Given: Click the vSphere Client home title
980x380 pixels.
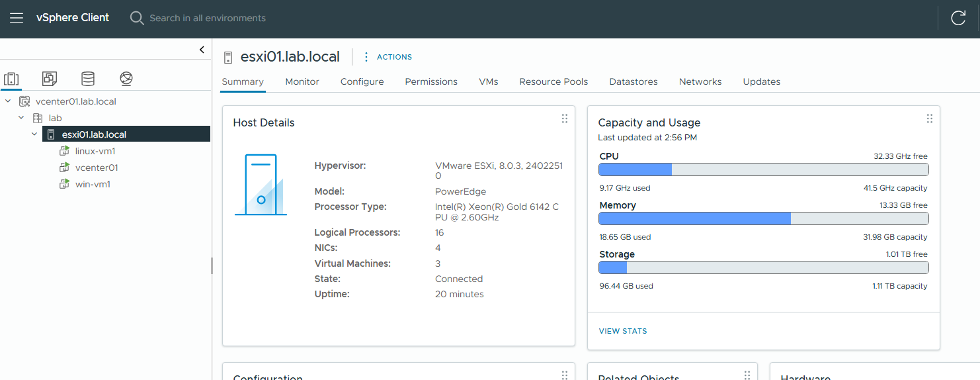Looking at the screenshot, I should point(73,18).
